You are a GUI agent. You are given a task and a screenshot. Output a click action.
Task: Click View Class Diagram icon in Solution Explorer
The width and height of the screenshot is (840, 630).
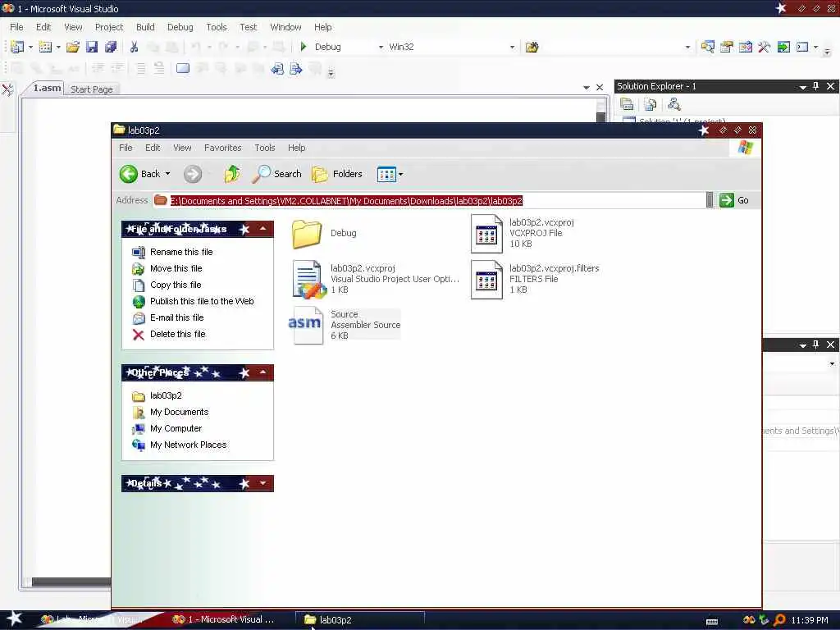click(x=674, y=104)
